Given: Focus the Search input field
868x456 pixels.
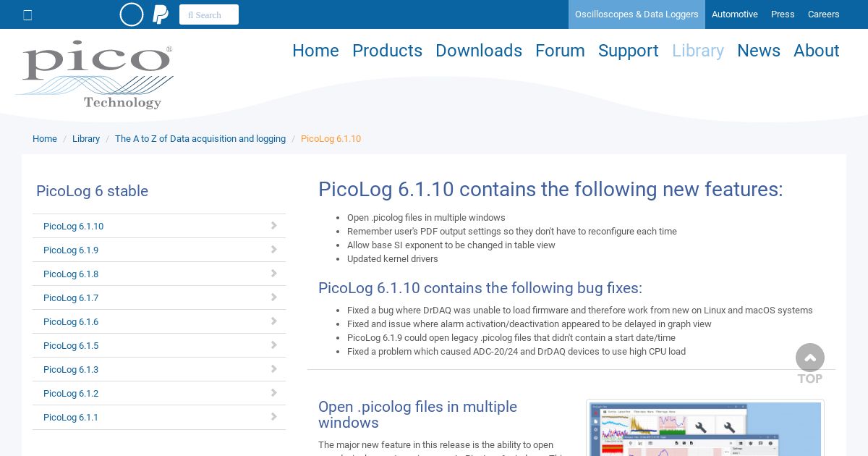Looking at the screenshot, I should (x=209, y=14).
